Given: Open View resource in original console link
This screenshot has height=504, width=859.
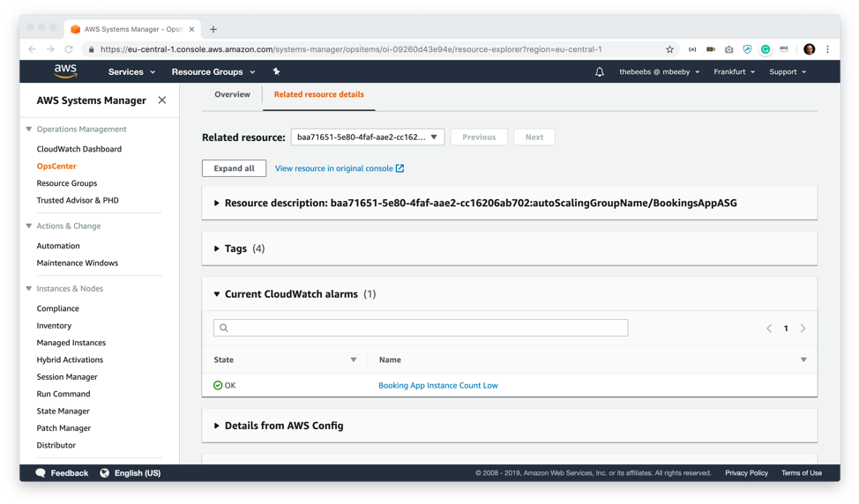Looking at the screenshot, I should 340,168.
